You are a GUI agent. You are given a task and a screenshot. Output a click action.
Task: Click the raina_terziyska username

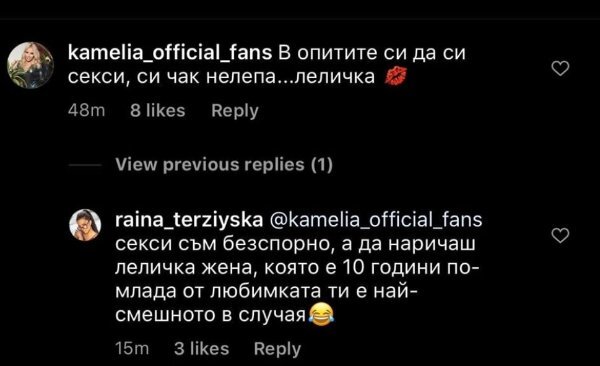point(189,220)
